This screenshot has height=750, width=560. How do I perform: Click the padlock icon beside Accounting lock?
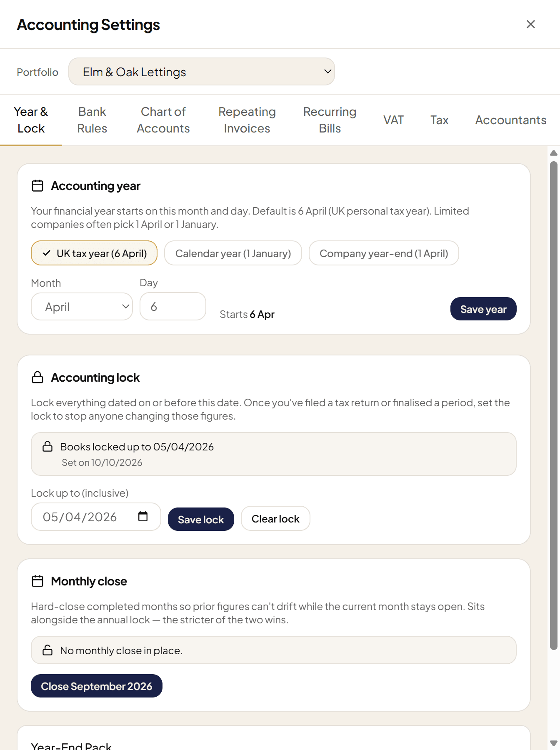point(37,377)
